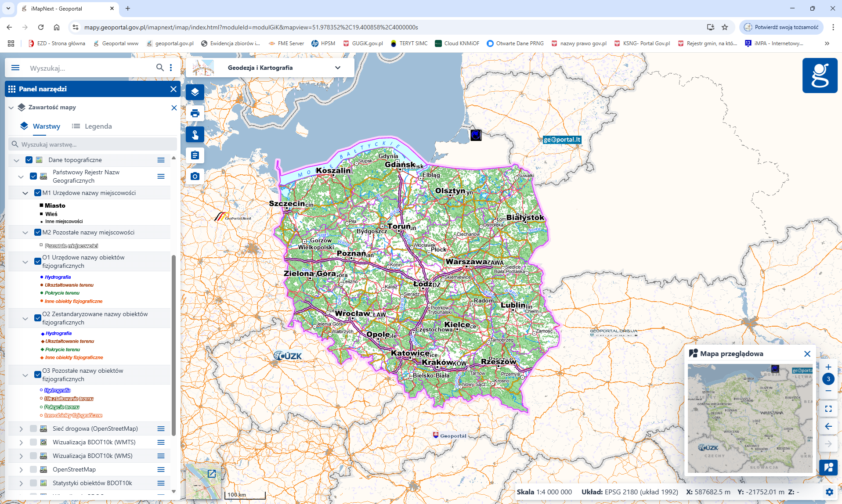
Task: Activate the pointer identify tool
Action: (195, 134)
